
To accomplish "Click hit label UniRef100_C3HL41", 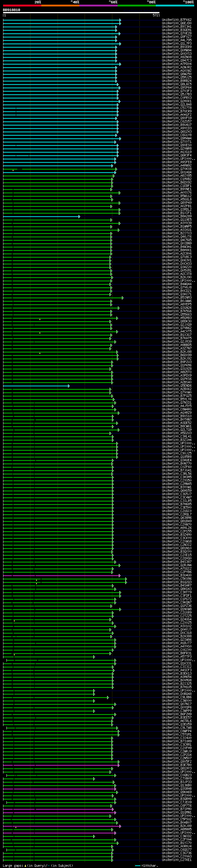I will [177, 436].
